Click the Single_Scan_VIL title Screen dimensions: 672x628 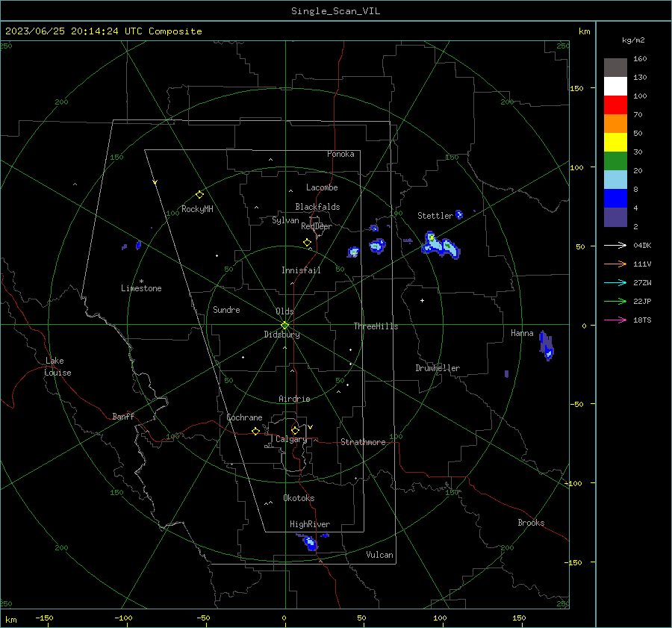335,11
